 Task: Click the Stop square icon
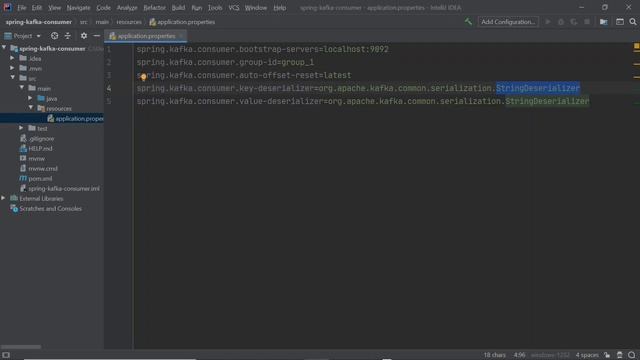pos(587,22)
